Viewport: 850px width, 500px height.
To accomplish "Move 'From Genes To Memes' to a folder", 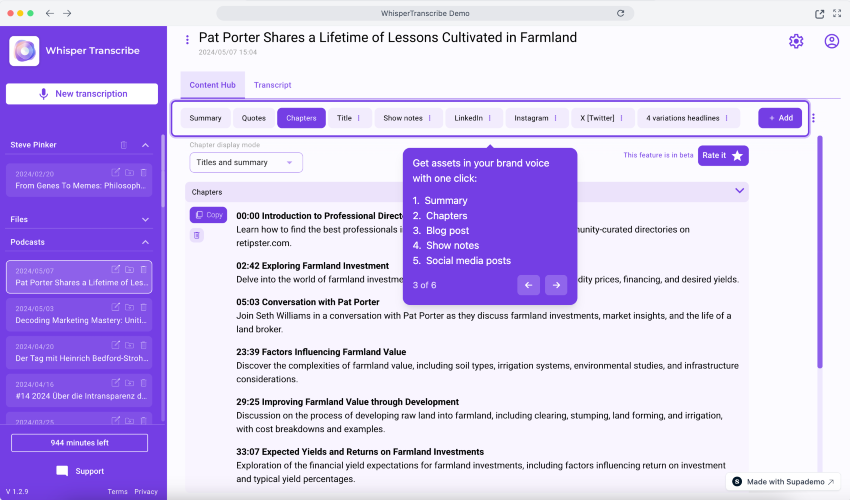I will [x=130, y=172].
